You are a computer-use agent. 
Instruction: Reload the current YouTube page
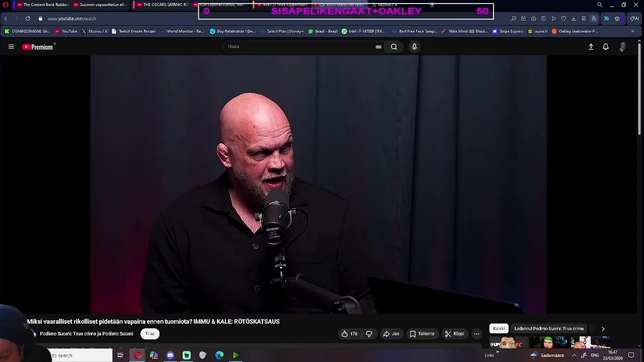[x=28, y=19]
